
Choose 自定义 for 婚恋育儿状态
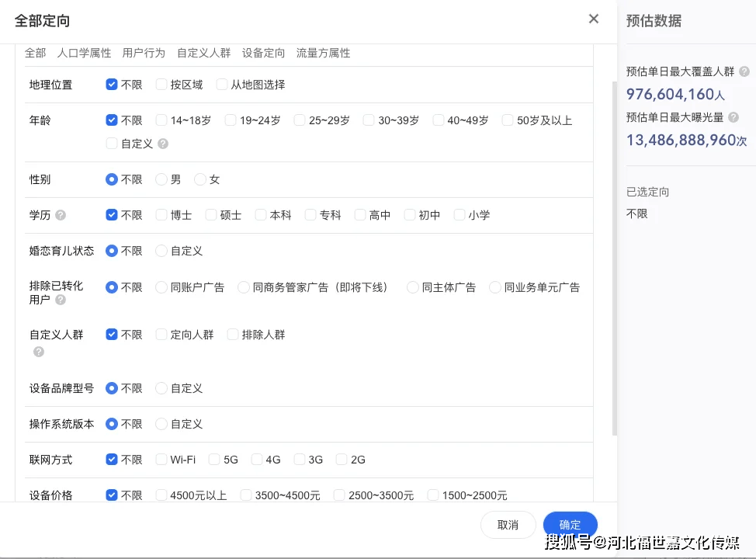(x=161, y=251)
